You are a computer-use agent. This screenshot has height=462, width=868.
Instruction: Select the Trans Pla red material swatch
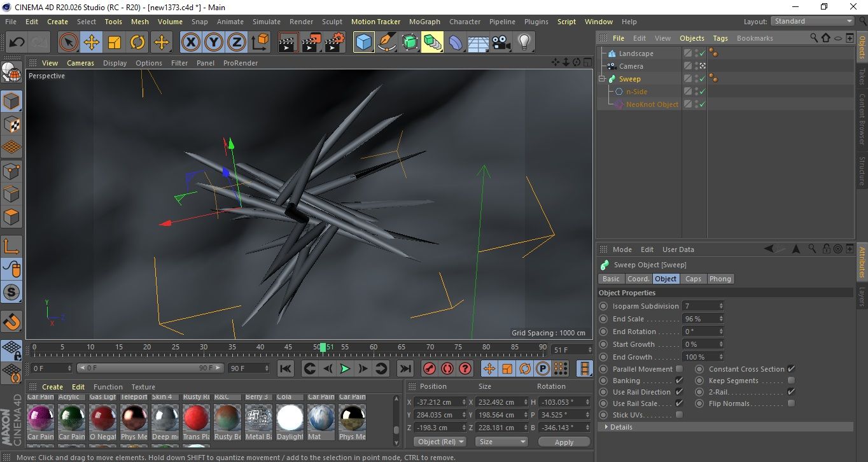196,418
